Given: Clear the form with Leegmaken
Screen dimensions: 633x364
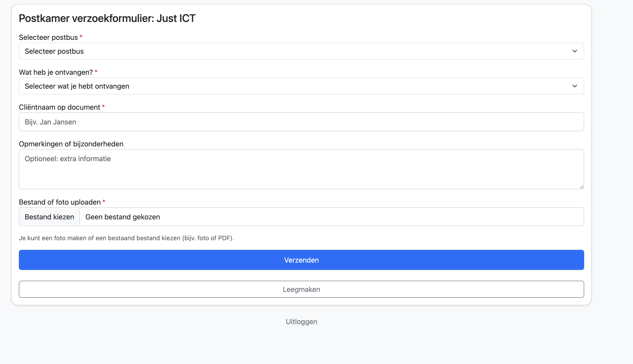Looking at the screenshot, I should pyautogui.click(x=301, y=289).
